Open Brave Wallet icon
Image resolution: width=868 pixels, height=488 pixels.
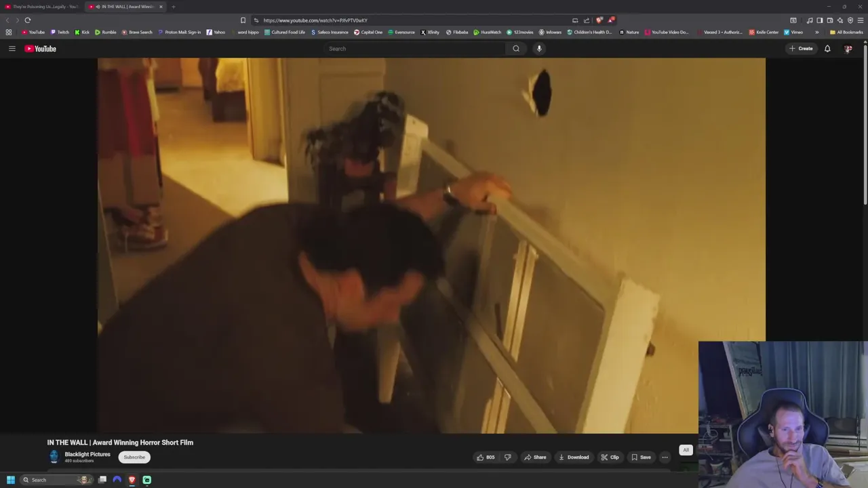830,20
